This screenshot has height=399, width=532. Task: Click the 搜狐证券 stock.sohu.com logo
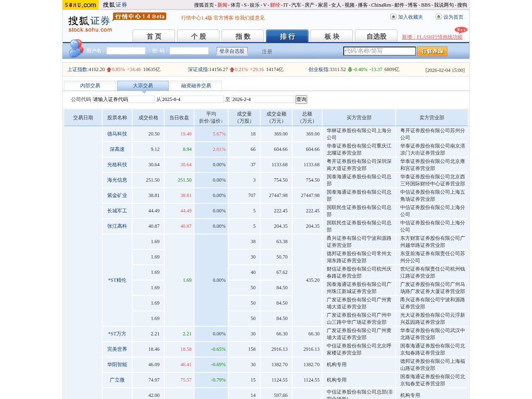tap(90, 24)
